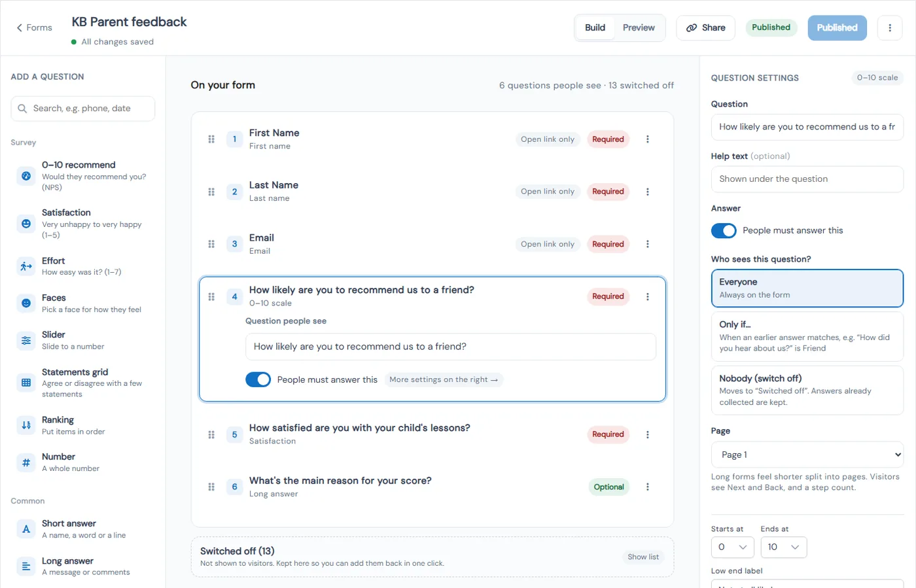Toggle 'People must answer this' in question card
The height and width of the screenshot is (588, 916).
tap(258, 379)
